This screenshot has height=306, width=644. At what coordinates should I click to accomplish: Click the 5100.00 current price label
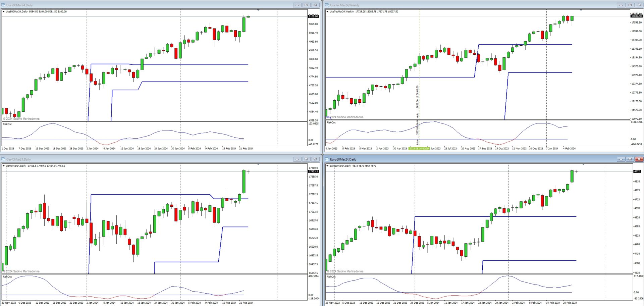313,16
